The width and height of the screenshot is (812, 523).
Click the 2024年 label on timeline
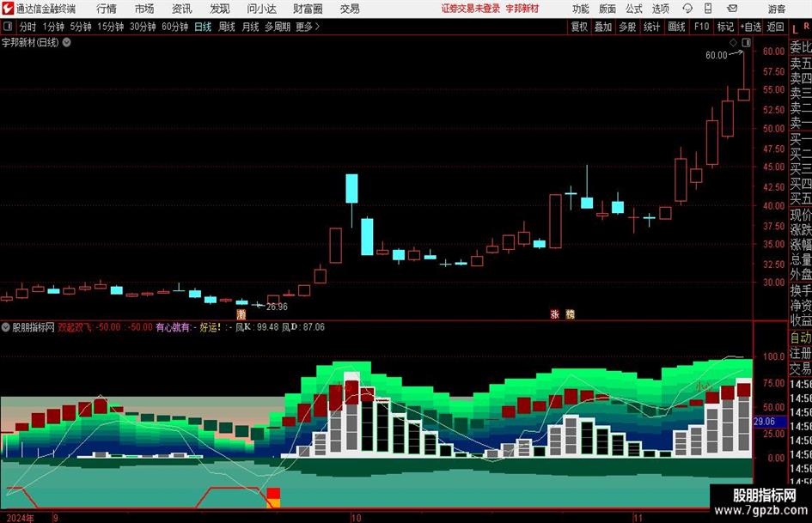[x=21, y=517]
